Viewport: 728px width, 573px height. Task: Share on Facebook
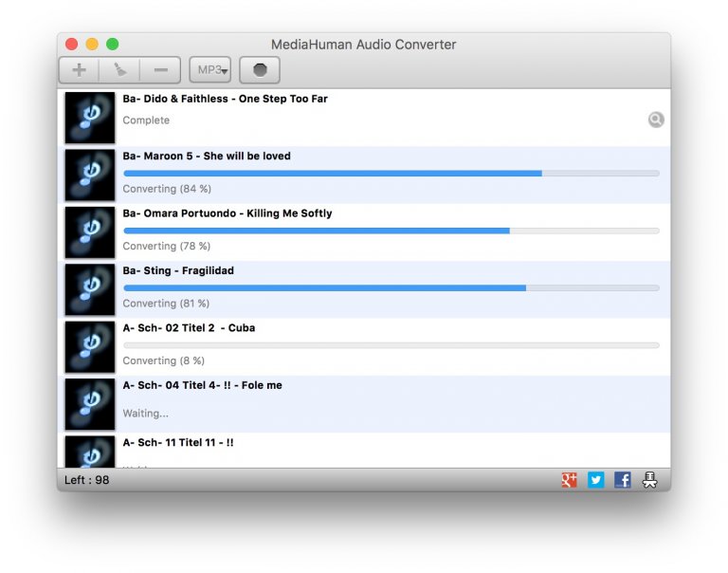[623, 480]
